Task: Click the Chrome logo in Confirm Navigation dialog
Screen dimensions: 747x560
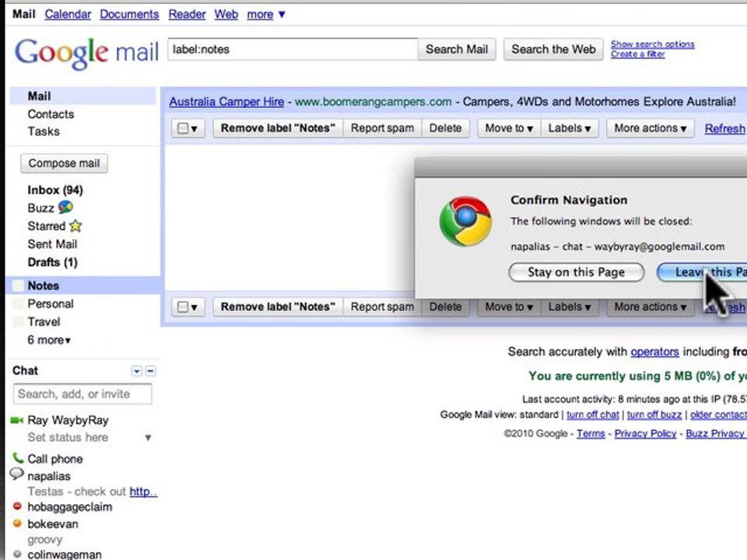Action: pos(465,221)
